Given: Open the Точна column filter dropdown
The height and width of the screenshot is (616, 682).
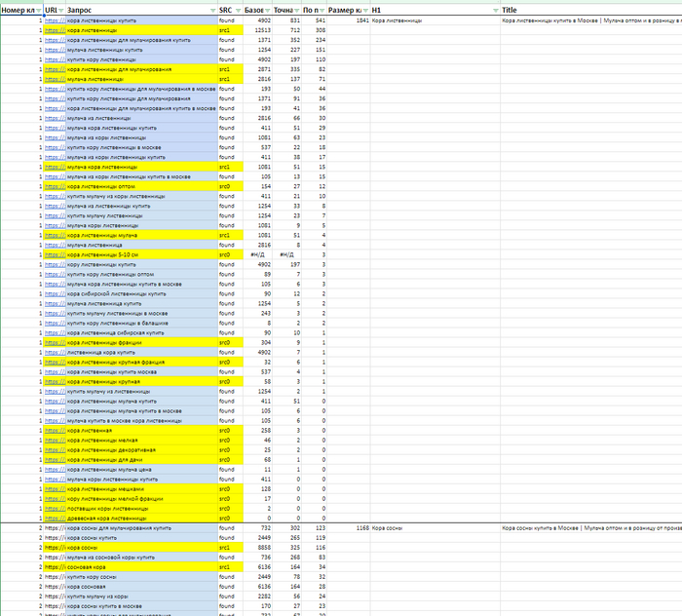Looking at the screenshot, I should click(296, 10).
